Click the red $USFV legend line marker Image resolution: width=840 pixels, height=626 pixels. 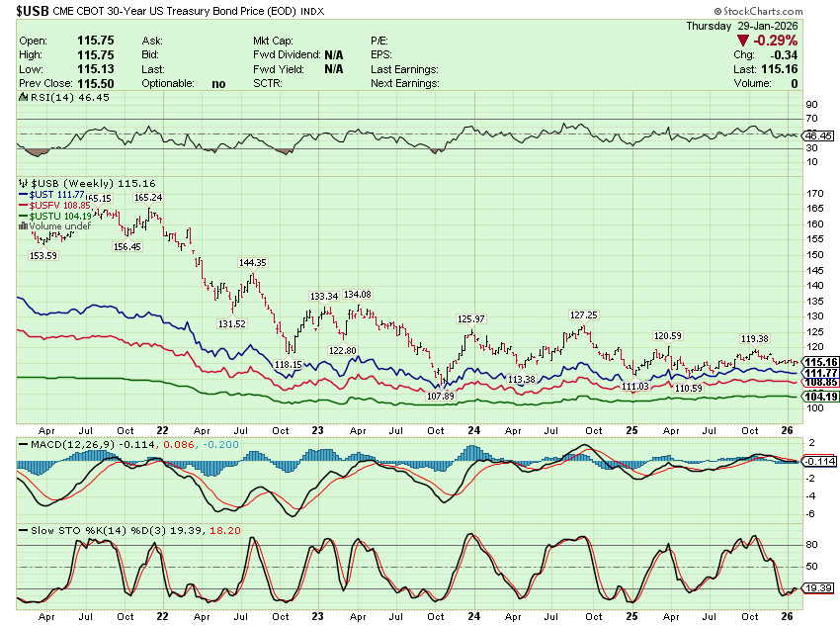[x=24, y=206]
